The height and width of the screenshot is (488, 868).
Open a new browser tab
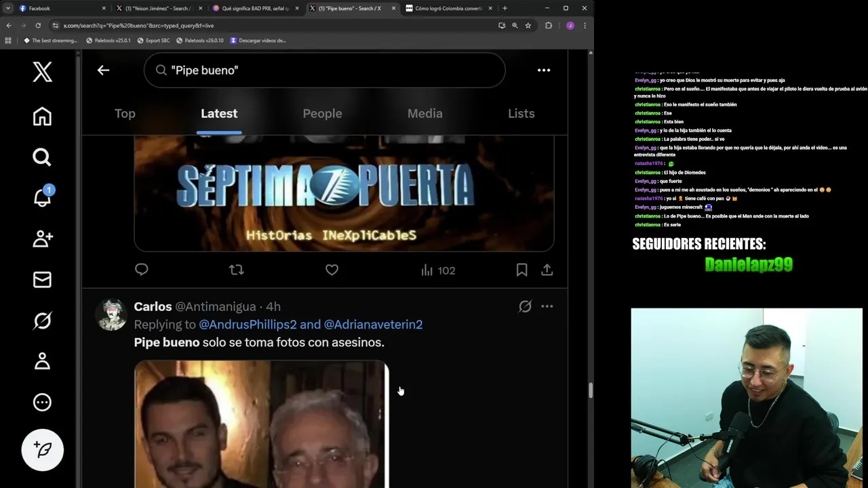[x=505, y=8]
